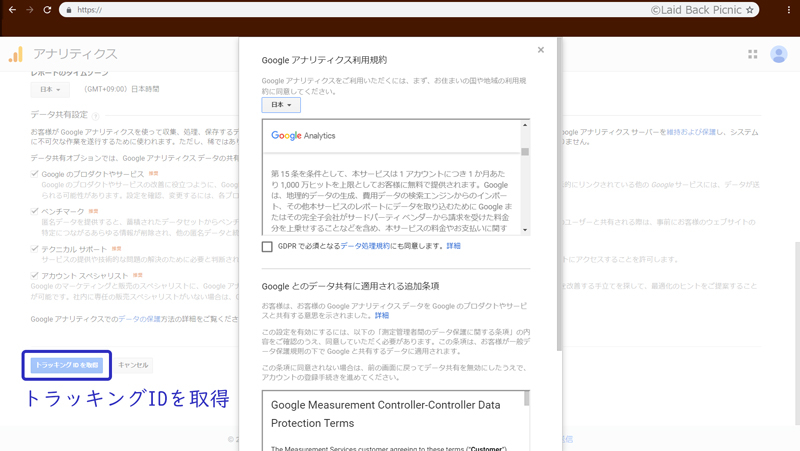
Task: Click terms box scrollbar down arrow
Action: tap(525, 230)
